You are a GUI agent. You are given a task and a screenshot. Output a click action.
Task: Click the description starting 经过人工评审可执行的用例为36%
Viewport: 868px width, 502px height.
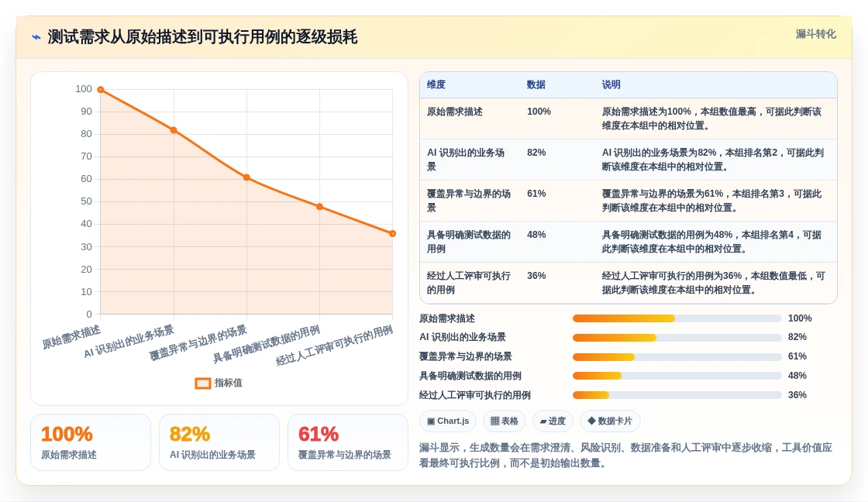pyautogui.click(x=714, y=282)
